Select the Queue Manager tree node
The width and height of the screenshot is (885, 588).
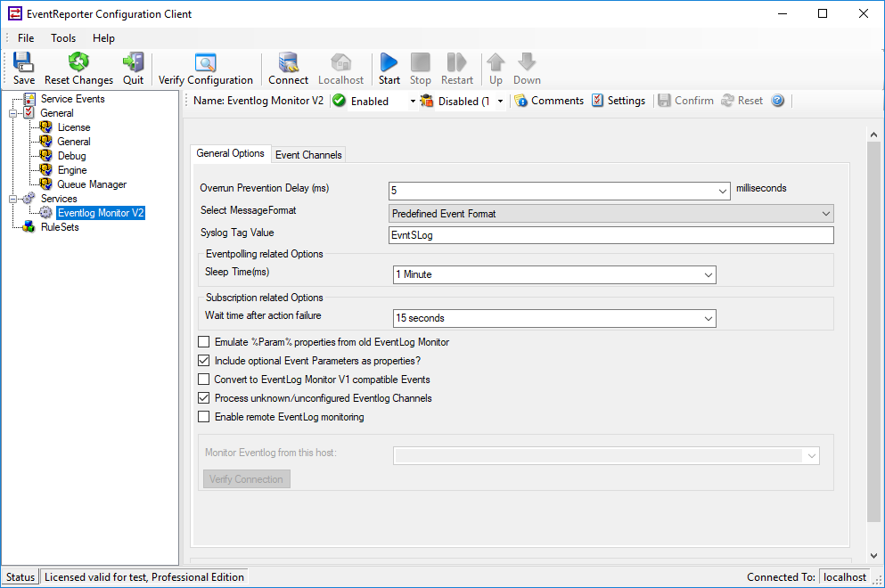tap(92, 184)
